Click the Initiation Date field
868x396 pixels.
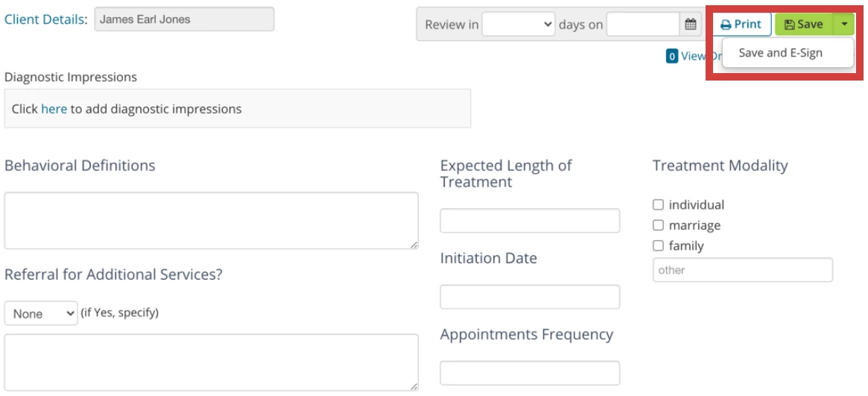pyautogui.click(x=530, y=297)
